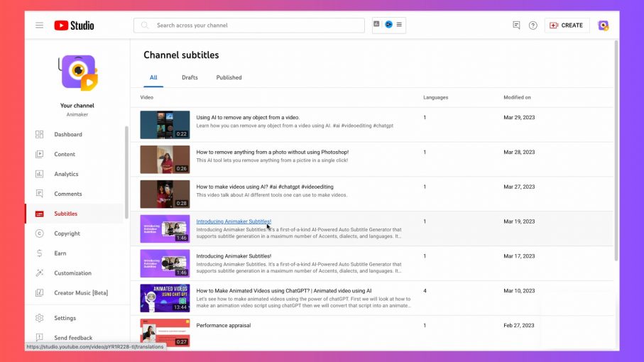Open the channel profile picture
The height and width of the screenshot is (362, 644).
click(x=77, y=72)
